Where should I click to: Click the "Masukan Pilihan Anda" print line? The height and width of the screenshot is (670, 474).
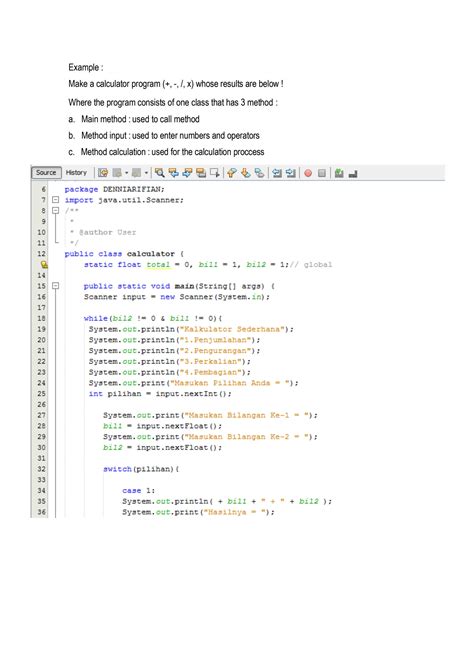(194, 383)
